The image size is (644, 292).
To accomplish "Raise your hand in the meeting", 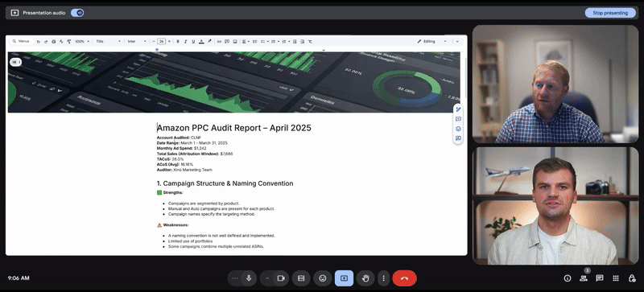I will tap(365, 278).
